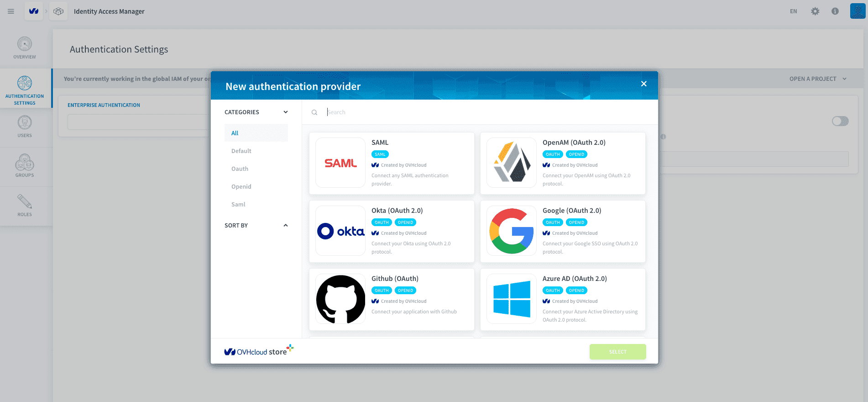Screen dimensions: 868x402
Task: Open Authentication Settings sidebar item
Action: coord(25,88)
